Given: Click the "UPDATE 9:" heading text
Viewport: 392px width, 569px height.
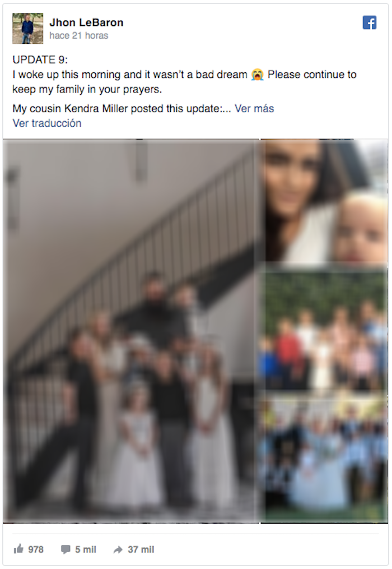Looking at the screenshot, I should [40, 59].
